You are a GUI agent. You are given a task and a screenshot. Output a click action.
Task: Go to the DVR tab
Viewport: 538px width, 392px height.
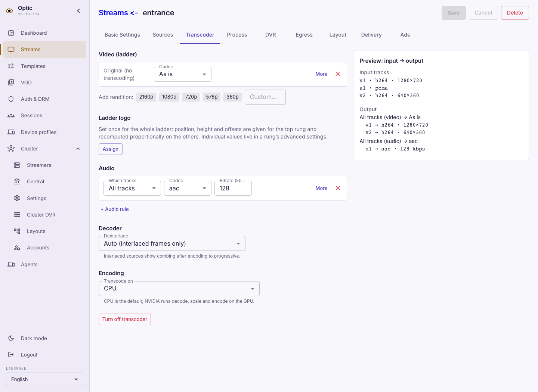tap(270, 35)
